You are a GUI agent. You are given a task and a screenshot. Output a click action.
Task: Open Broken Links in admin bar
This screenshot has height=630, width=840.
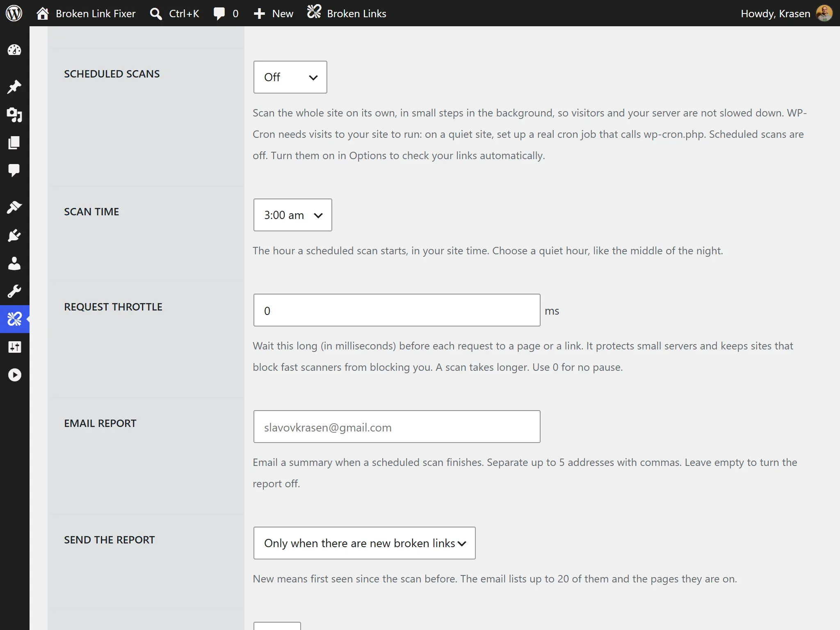(347, 13)
